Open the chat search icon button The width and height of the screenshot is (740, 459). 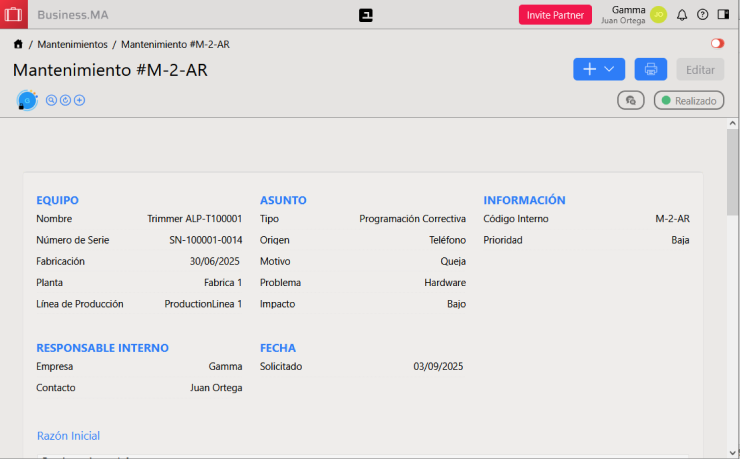pos(630,100)
